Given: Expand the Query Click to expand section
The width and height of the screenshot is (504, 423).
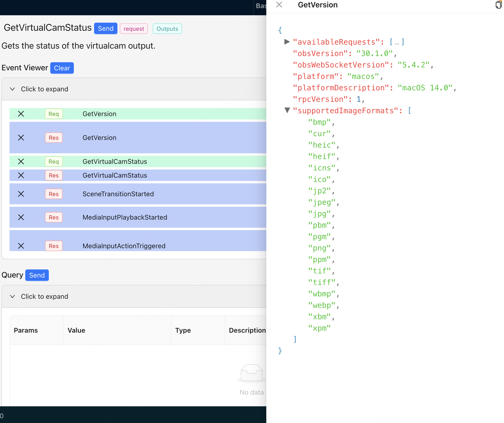Looking at the screenshot, I should point(45,297).
